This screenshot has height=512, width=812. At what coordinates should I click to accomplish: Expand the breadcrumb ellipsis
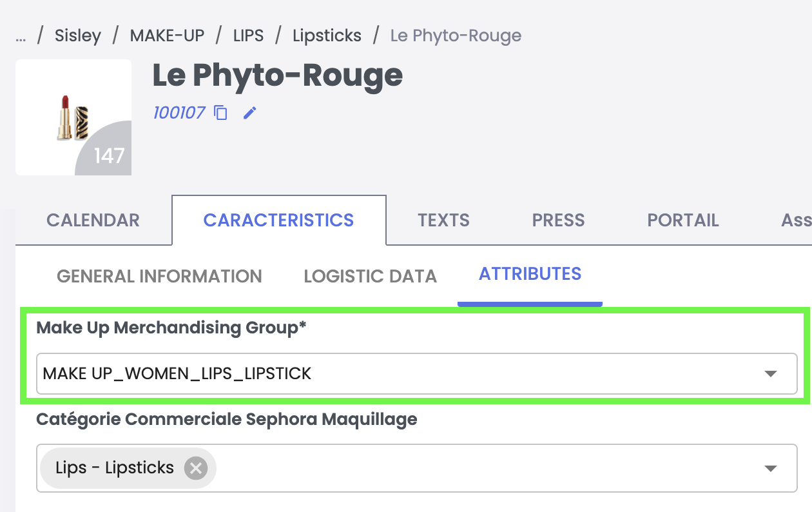point(21,35)
